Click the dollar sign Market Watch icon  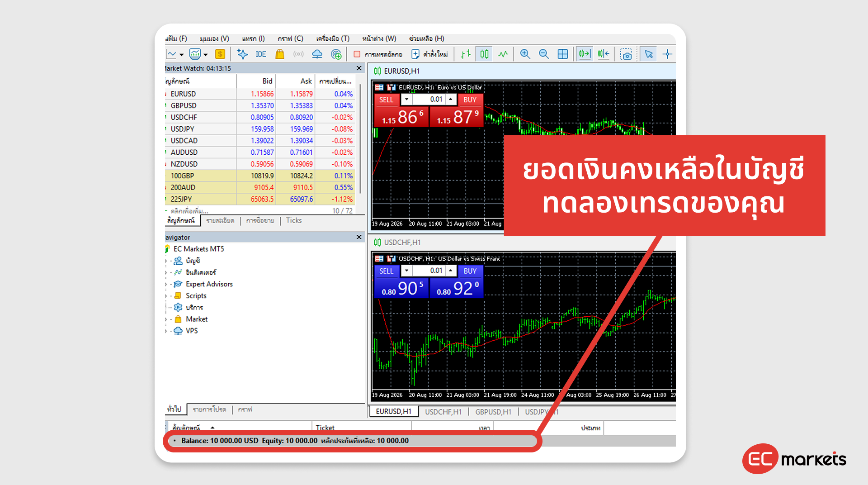220,54
